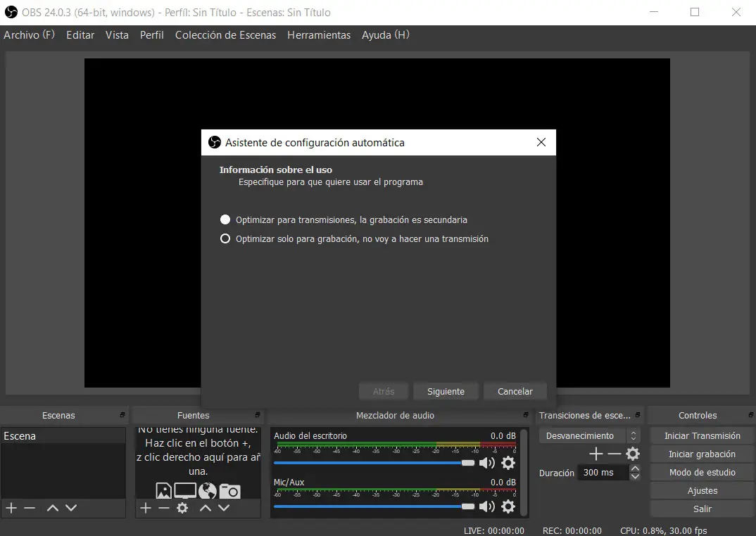Viewport: 756px width, 536px height.
Task: Move source up in Fuentes panel
Action: [206, 508]
